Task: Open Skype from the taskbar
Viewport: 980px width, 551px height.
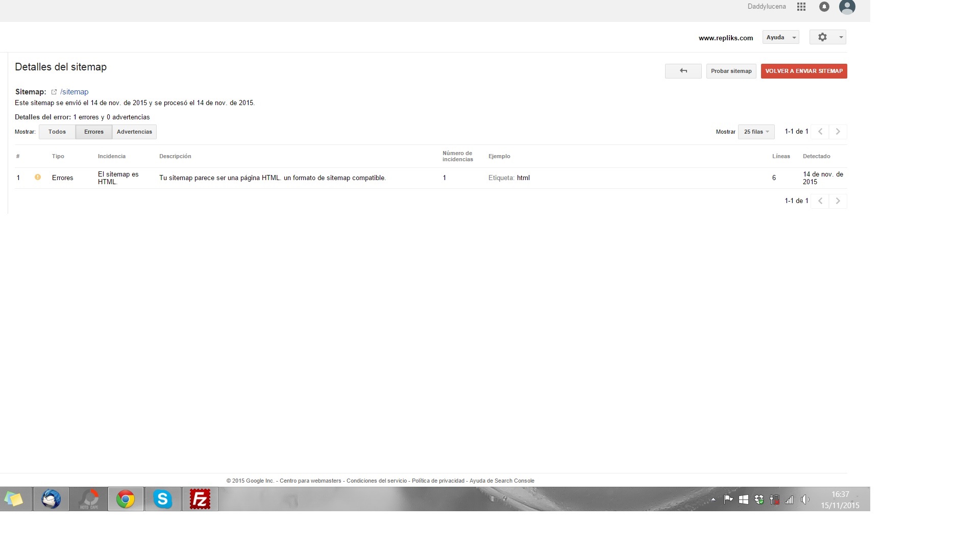Action: 163,499
